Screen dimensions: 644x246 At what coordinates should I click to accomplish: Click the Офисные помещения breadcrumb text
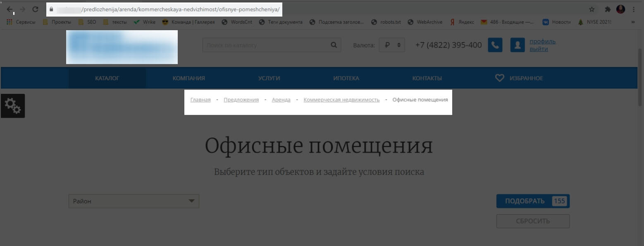pos(420,100)
